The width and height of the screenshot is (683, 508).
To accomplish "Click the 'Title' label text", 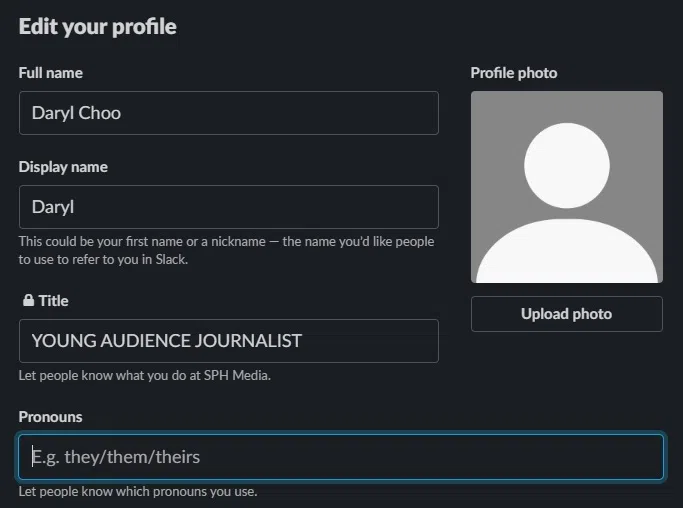I will pos(53,300).
